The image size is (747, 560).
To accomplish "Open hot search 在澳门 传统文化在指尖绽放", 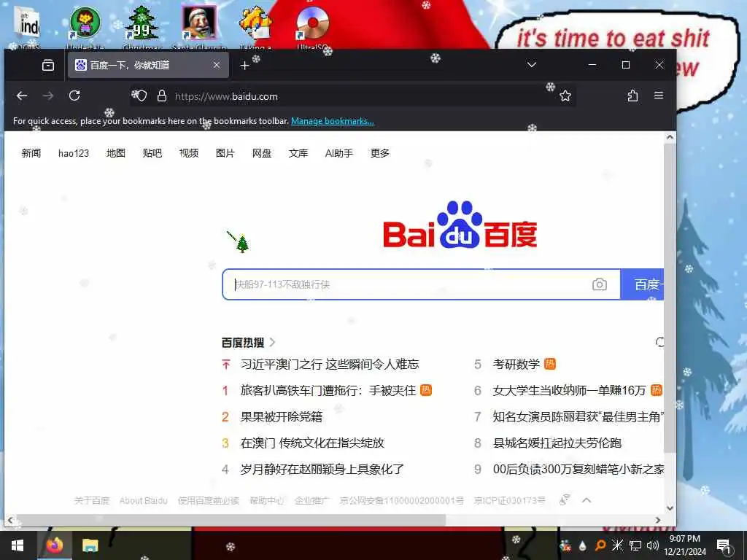I will point(312,443).
